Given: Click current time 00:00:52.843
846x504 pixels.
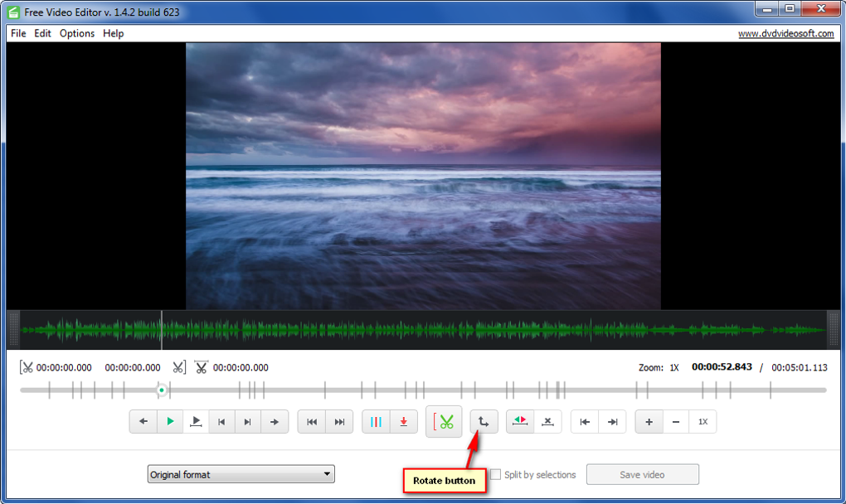Looking at the screenshot, I should (x=722, y=367).
